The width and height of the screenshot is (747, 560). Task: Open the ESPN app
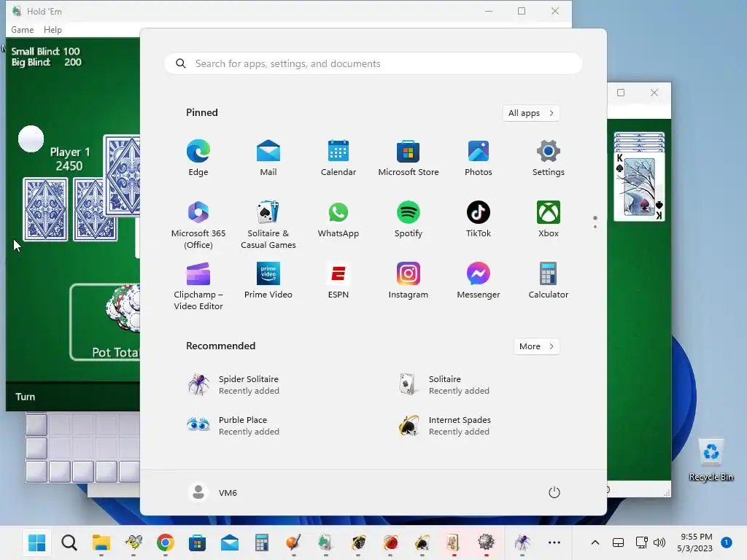338,281
